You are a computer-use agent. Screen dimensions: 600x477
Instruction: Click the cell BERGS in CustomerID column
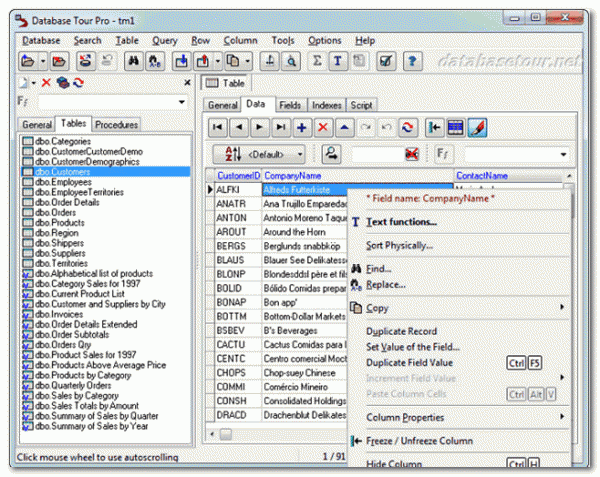point(238,246)
